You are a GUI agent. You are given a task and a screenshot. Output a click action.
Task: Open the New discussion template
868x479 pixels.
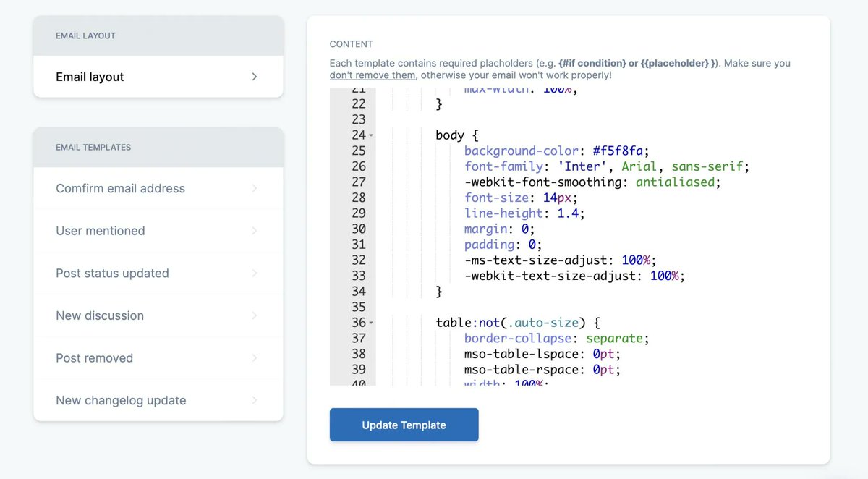(158, 315)
